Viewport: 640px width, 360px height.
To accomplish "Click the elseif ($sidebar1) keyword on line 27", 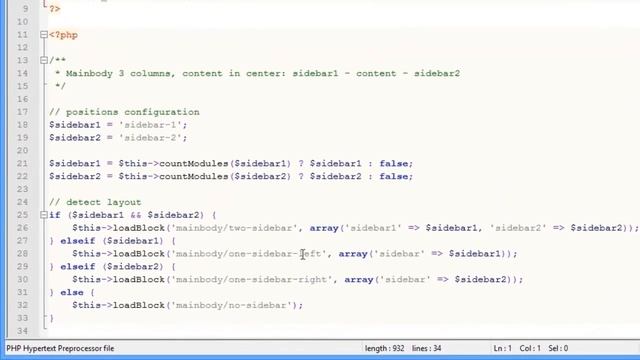I will click(78, 241).
